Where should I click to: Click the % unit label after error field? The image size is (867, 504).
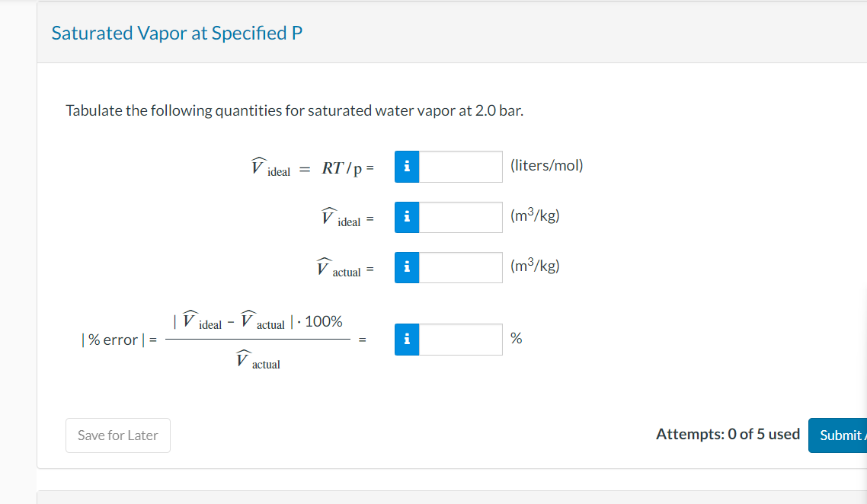pyautogui.click(x=516, y=339)
